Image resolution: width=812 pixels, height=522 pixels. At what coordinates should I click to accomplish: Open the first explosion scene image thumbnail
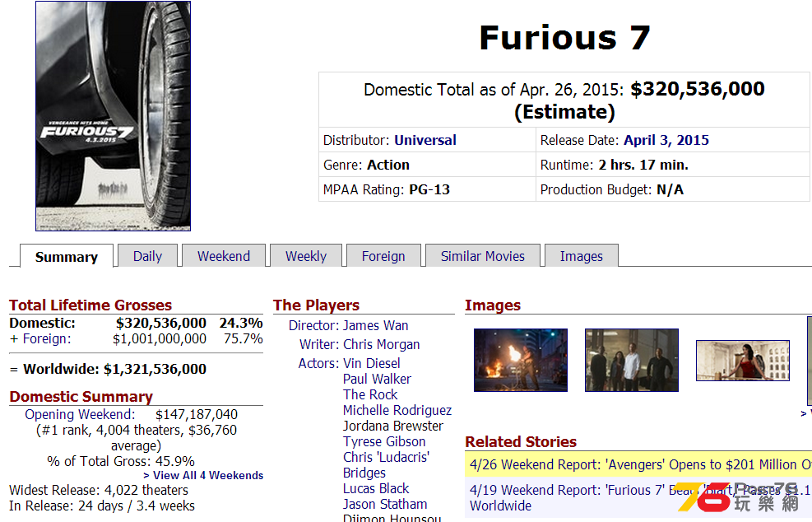(508, 360)
